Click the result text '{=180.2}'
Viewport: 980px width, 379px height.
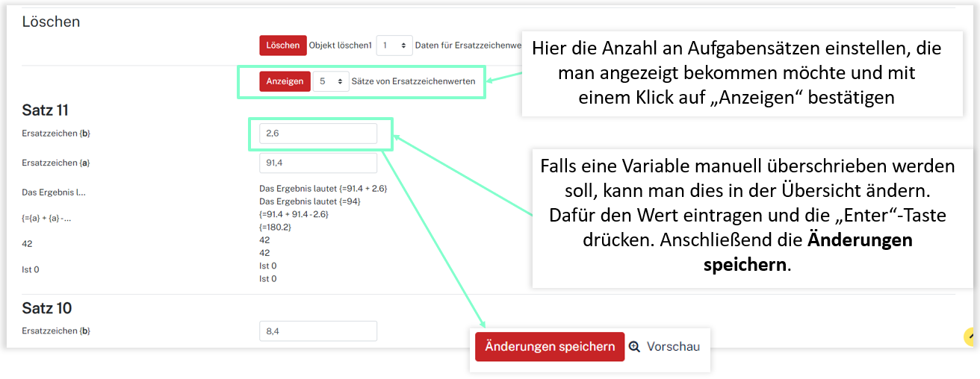[x=275, y=228]
